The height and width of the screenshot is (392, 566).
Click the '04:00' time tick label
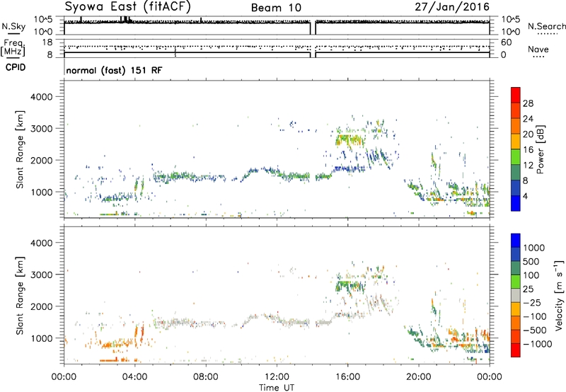[x=134, y=377]
